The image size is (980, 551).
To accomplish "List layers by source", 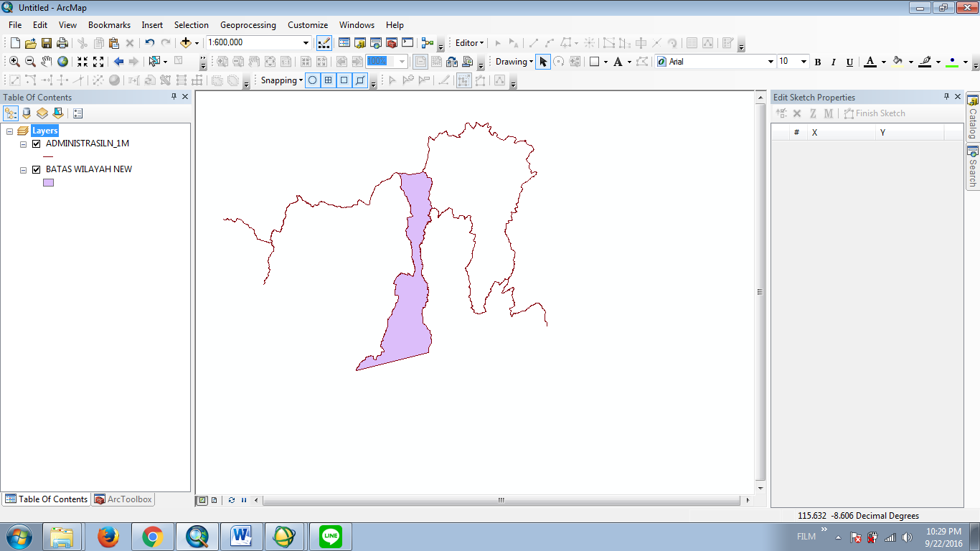I will (27, 113).
